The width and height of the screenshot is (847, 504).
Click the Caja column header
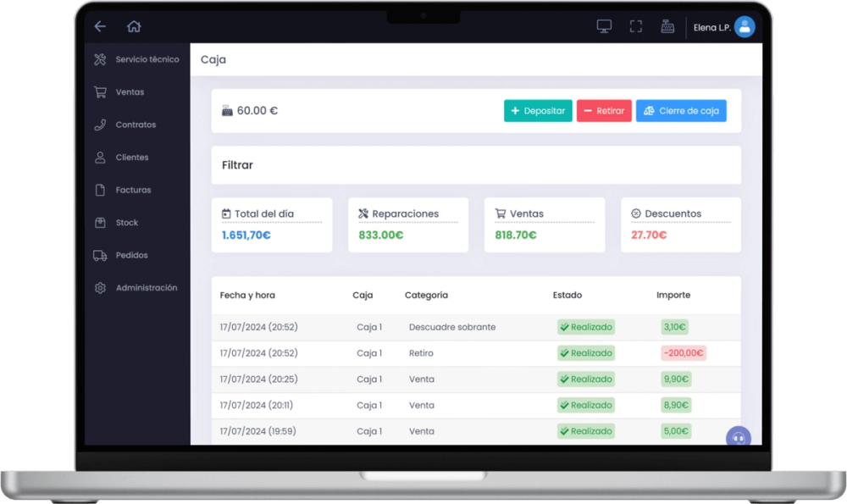coord(363,296)
